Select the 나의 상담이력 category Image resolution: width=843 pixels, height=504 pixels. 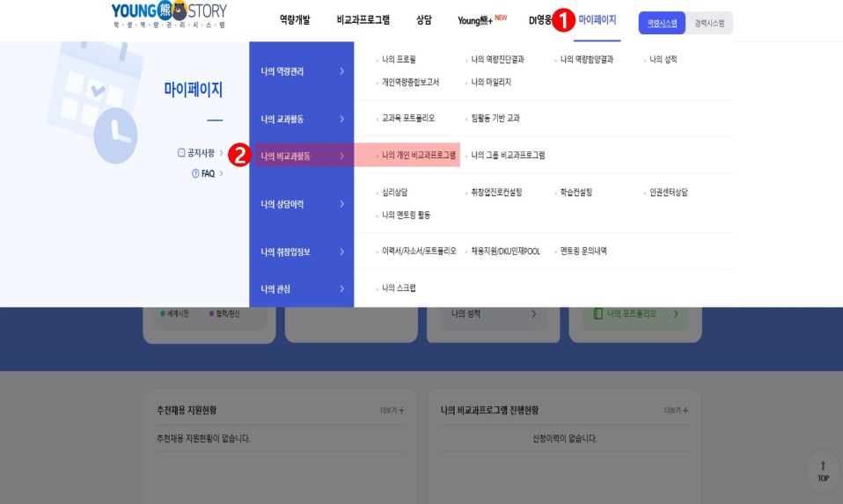302,204
